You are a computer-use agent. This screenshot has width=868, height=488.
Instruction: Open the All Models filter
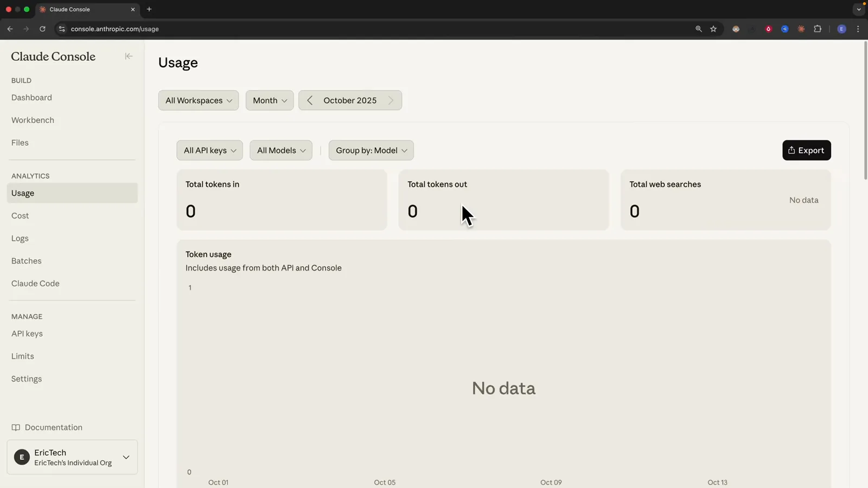click(x=281, y=150)
